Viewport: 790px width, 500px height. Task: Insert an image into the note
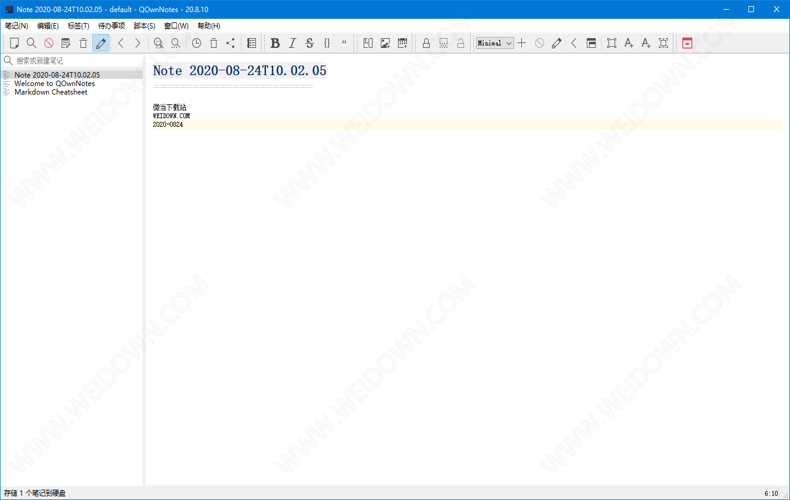pyautogui.click(x=385, y=43)
